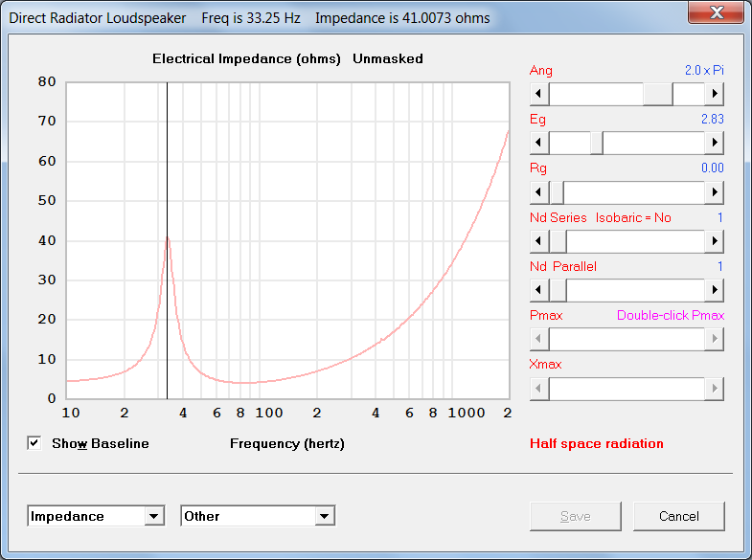Click the Isobaric = No label
Image resolution: width=752 pixels, height=560 pixels.
tap(633, 217)
